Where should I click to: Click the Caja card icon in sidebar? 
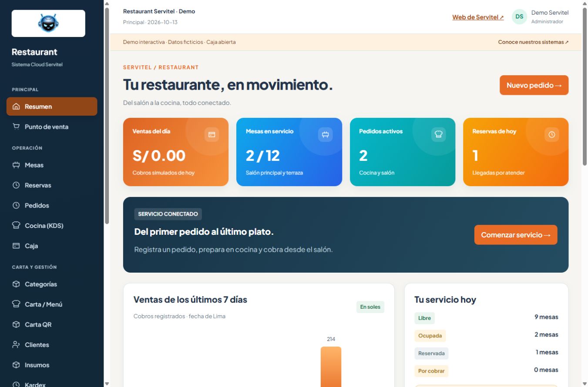coord(17,246)
